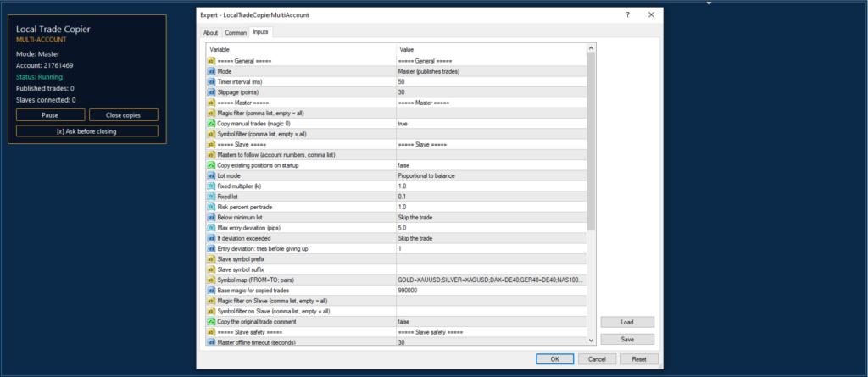Switch to the Common tab

[236, 33]
